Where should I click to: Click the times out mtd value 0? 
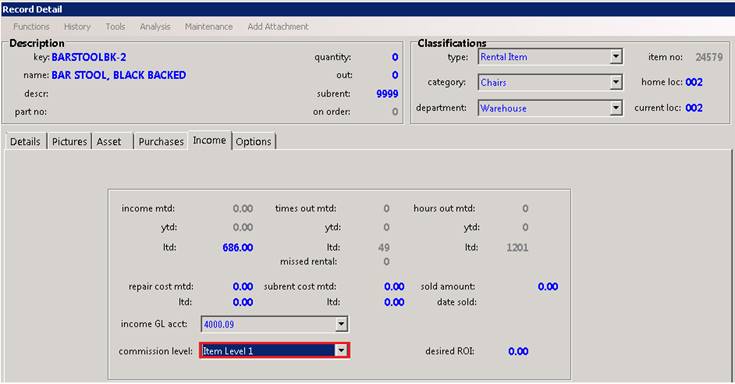coord(386,208)
